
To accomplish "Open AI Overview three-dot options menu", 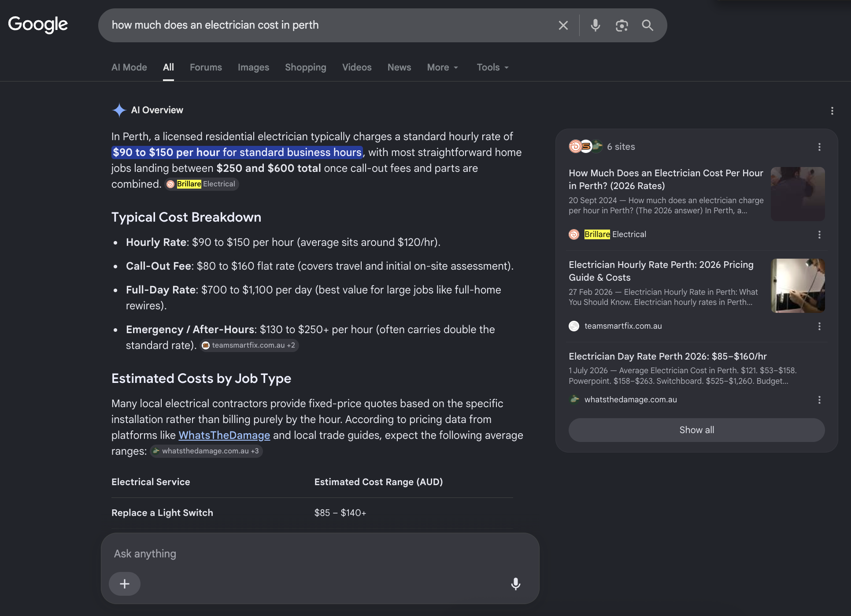I will point(832,111).
